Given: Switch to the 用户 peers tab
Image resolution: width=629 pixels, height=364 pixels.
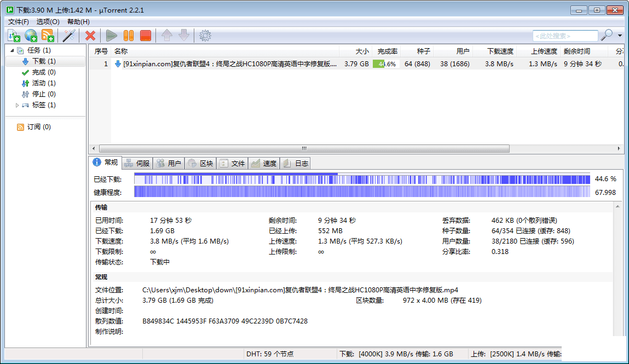Looking at the screenshot, I should (169, 163).
